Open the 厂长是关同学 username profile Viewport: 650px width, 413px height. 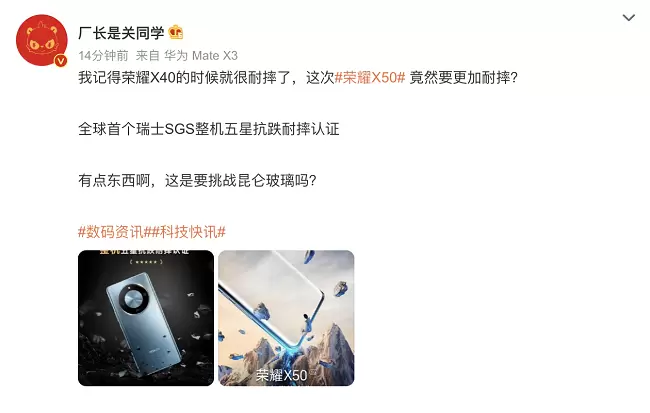pos(121,33)
